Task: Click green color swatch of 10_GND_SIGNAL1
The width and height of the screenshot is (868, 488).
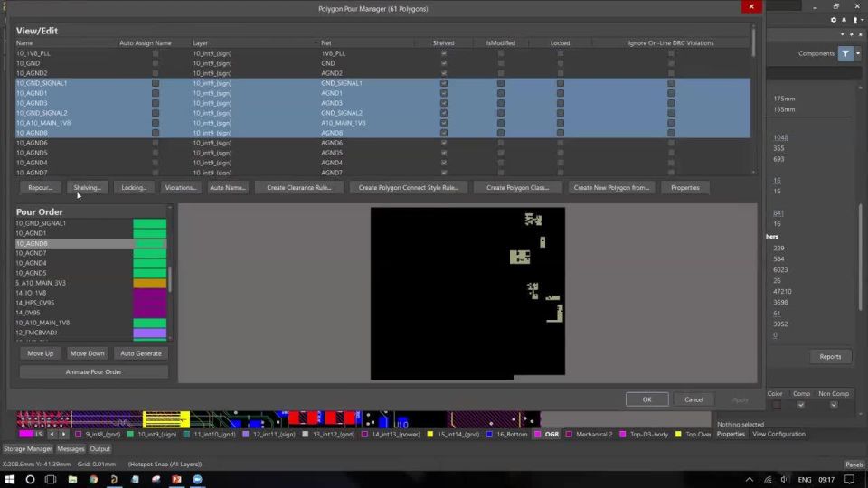Action: tap(149, 223)
